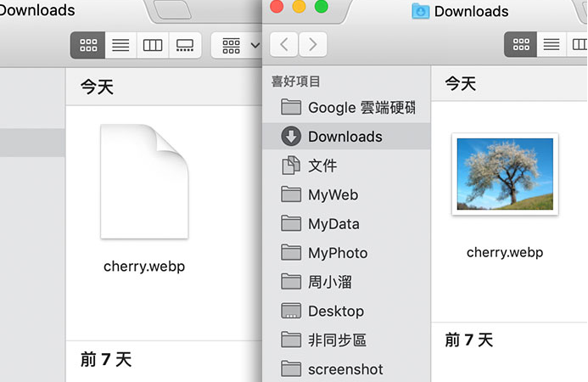Screen dimensions: 588x382
Task: Open 非同步區 folder in sidebar
Action: (346, 340)
